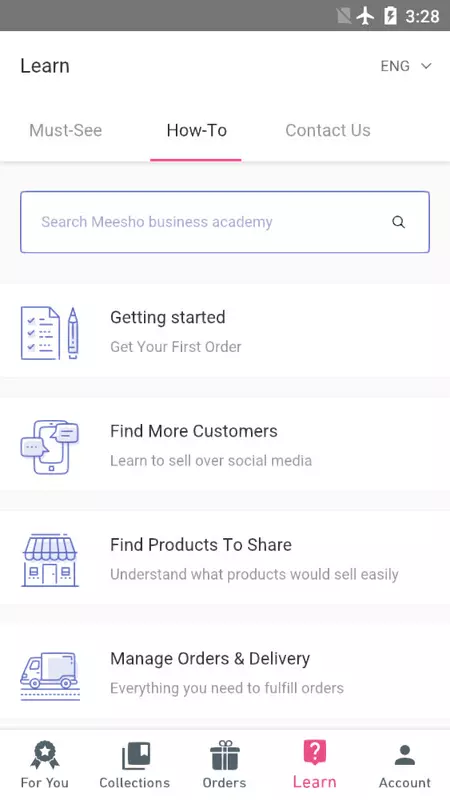
Task: Select the How-To tab
Action: (x=196, y=130)
